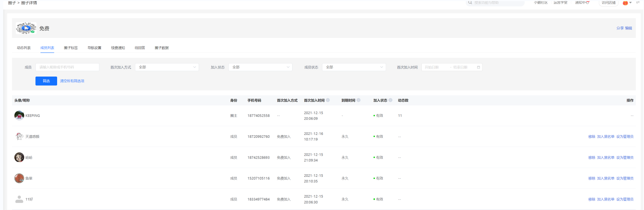This screenshot has width=644, height=210.
Task: Click the 成员 nickname or phone input field
Action: 67,67
